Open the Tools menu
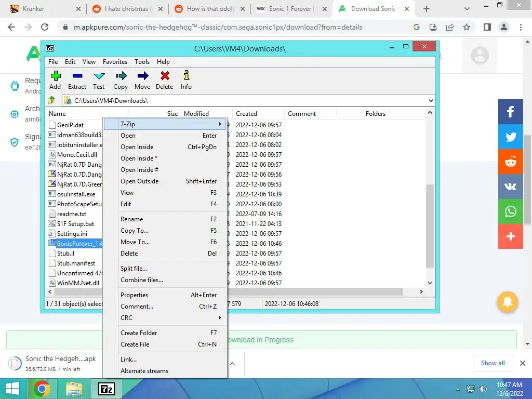This screenshot has height=399, width=532. (x=142, y=62)
